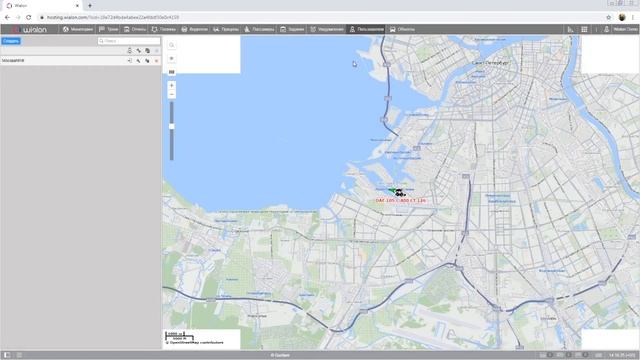Click the map zoom slider handle
The image size is (640, 360).
pyautogui.click(x=172, y=127)
